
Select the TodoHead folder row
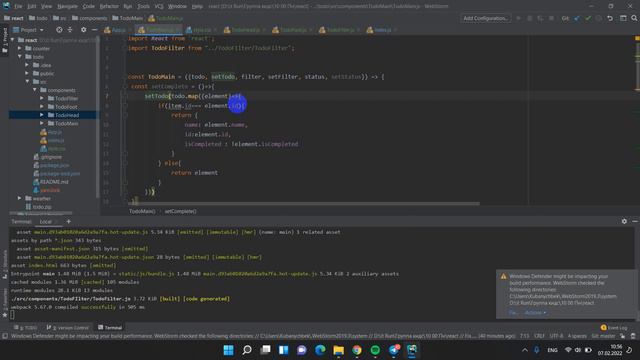pos(53,115)
